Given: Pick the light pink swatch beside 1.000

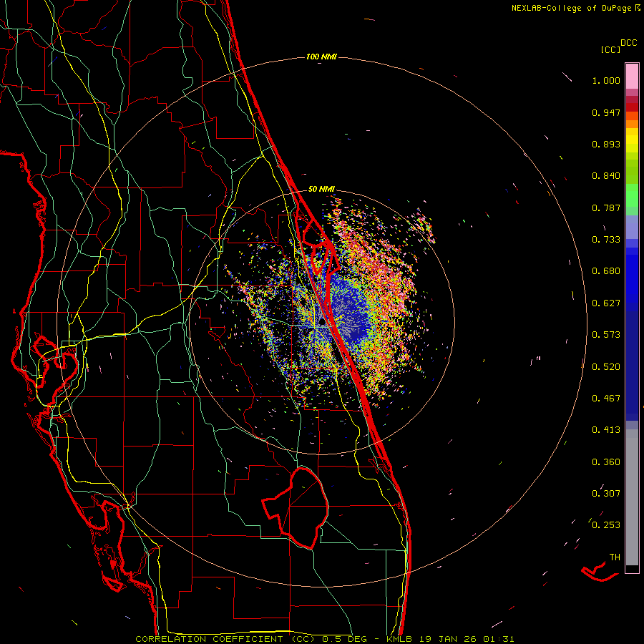Looking at the screenshot, I should point(632,77).
